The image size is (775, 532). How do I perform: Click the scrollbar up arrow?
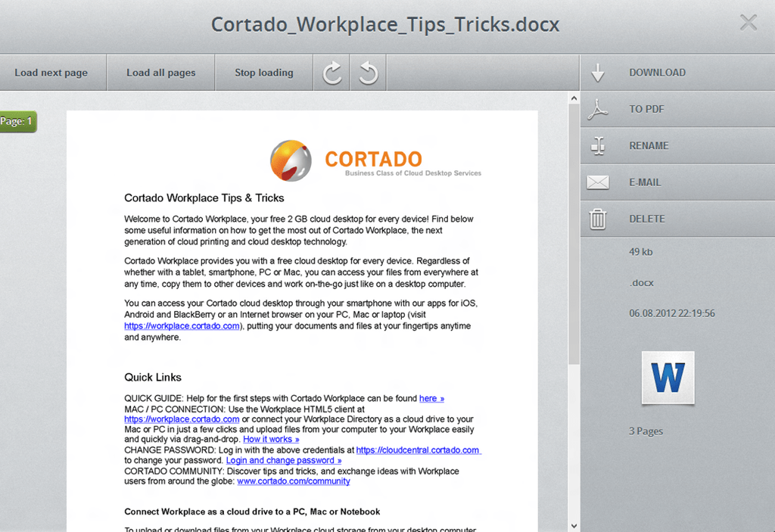574,98
